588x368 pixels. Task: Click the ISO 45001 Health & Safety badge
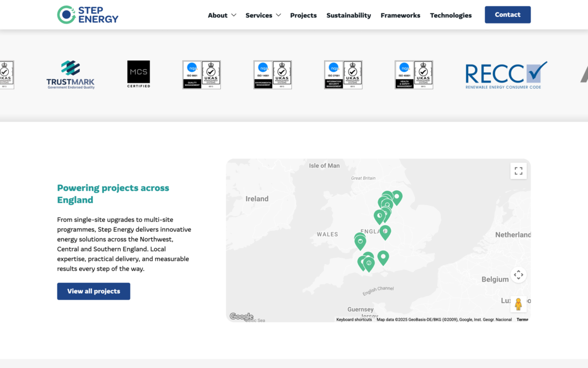[x=414, y=74]
